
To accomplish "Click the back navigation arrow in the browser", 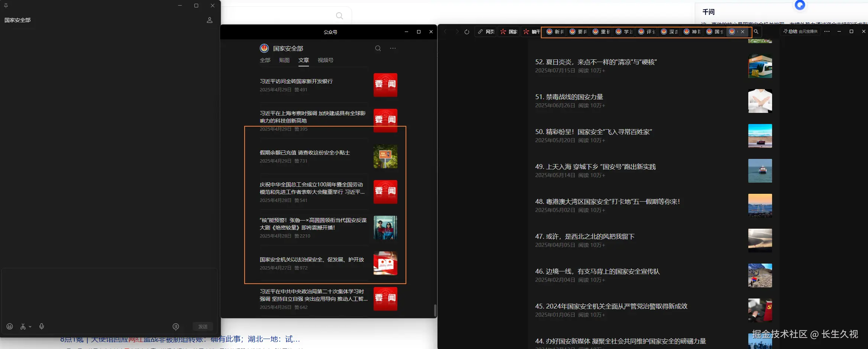I will 445,32.
